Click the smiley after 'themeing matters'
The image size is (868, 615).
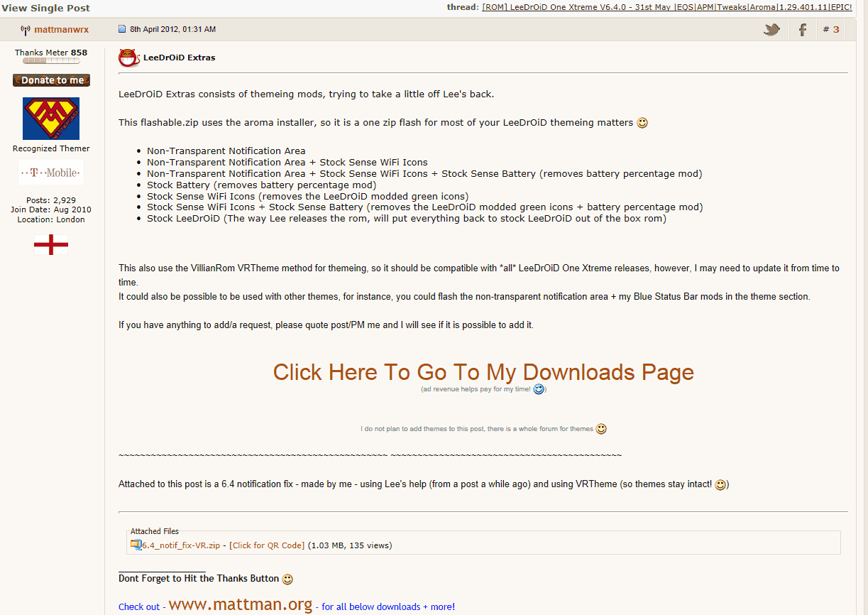pos(642,123)
